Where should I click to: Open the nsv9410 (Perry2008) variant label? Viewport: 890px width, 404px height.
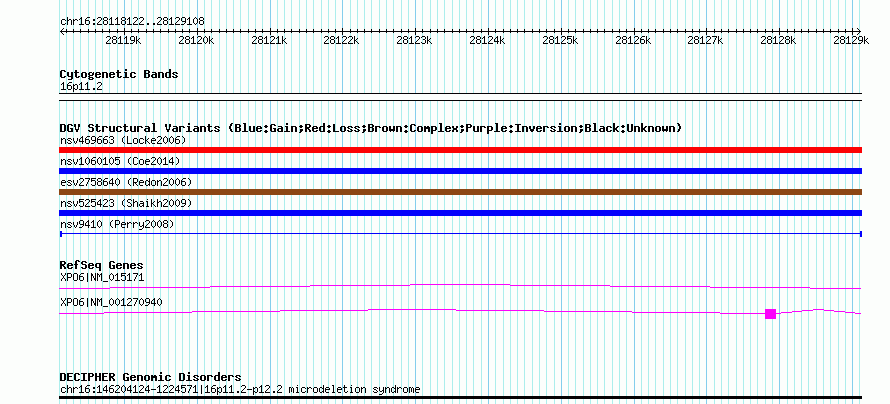[117, 224]
